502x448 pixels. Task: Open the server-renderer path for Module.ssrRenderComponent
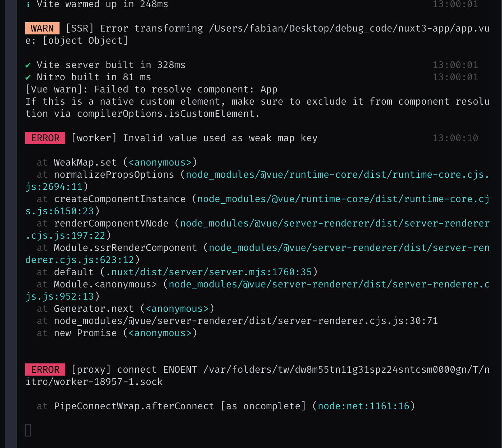pos(349,248)
